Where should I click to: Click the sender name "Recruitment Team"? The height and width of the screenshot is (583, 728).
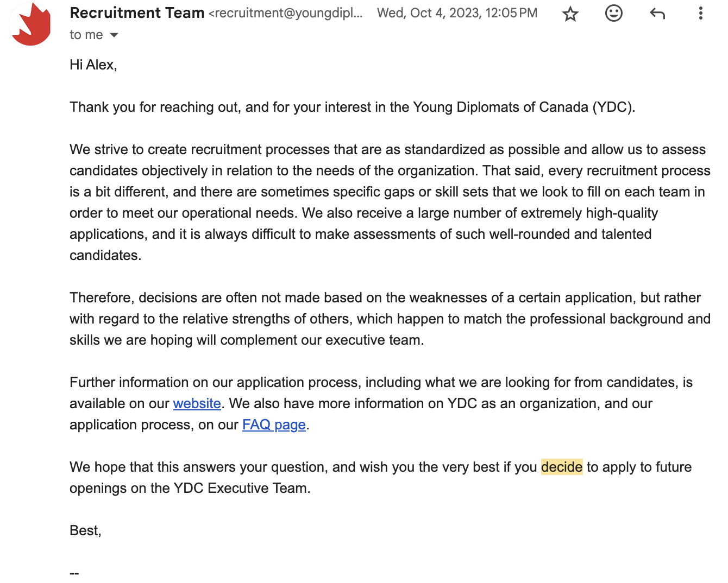click(137, 13)
